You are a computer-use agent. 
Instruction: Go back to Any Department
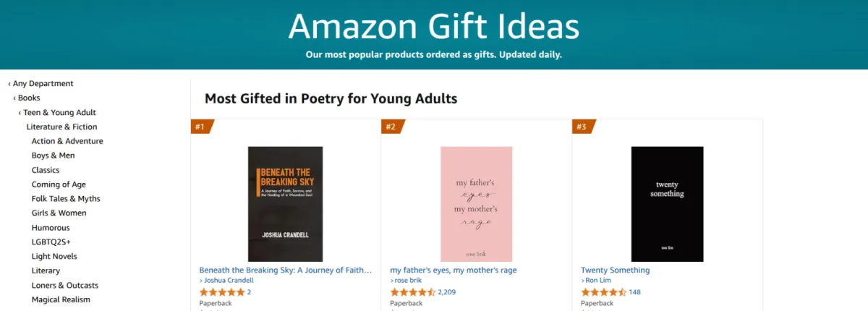[43, 84]
